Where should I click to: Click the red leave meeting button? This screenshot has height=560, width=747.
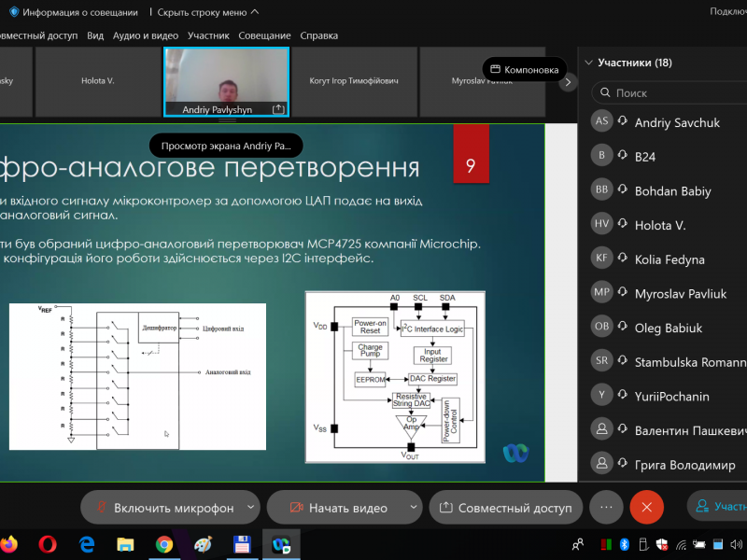646,507
